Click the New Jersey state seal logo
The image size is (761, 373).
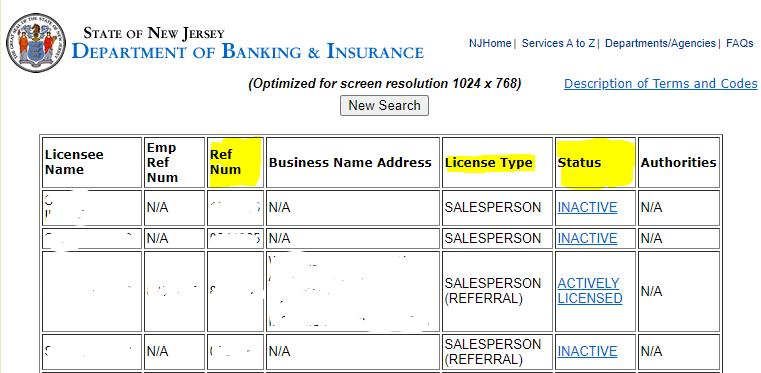(x=36, y=43)
